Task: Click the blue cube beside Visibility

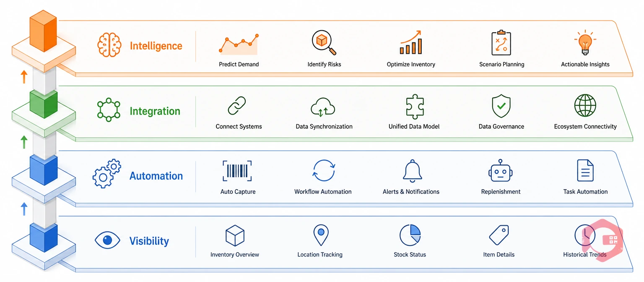Action: pos(43,237)
